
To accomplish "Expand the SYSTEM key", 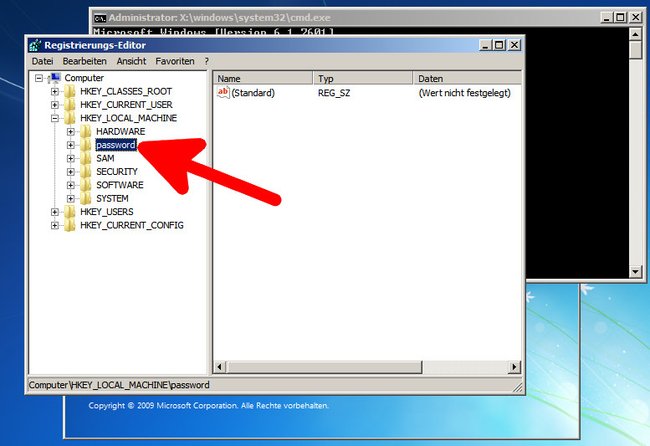I will [70, 199].
